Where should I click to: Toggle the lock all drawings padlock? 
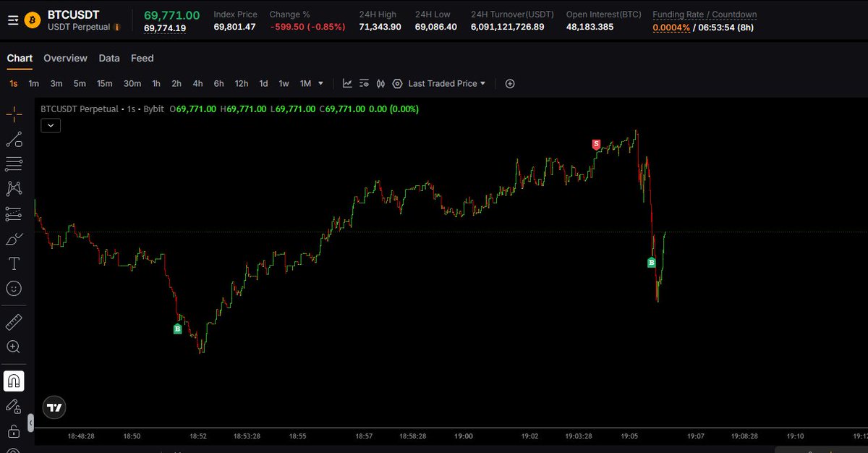pyautogui.click(x=14, y=431)
